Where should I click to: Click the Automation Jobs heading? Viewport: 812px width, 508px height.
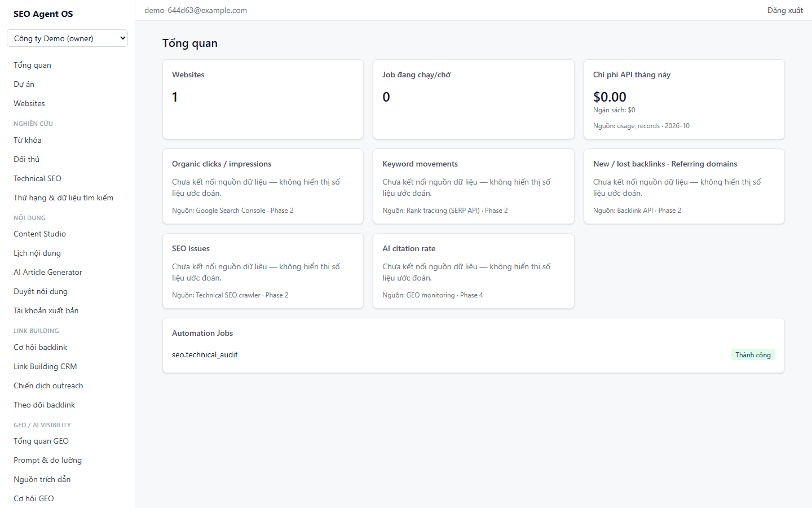pos(202,333)
